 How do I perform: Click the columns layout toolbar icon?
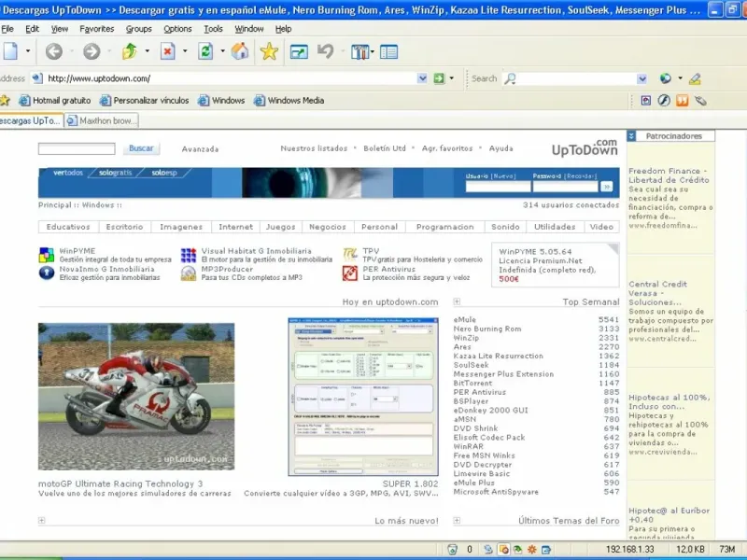click(x=359, y=51)
